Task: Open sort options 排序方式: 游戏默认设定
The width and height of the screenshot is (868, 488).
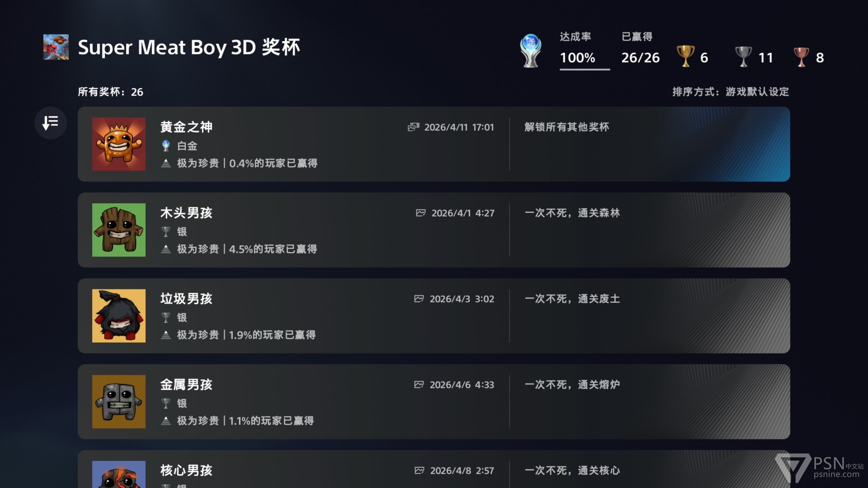Action: point(730,92)
